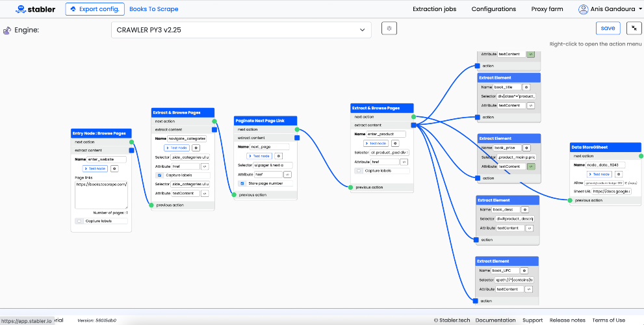Open gear settings for navigate_categories node
644x325 pixels.
pos(196,148)
